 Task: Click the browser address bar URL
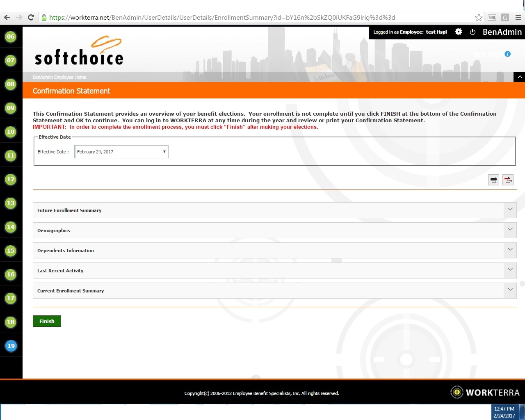click(221, 17)
